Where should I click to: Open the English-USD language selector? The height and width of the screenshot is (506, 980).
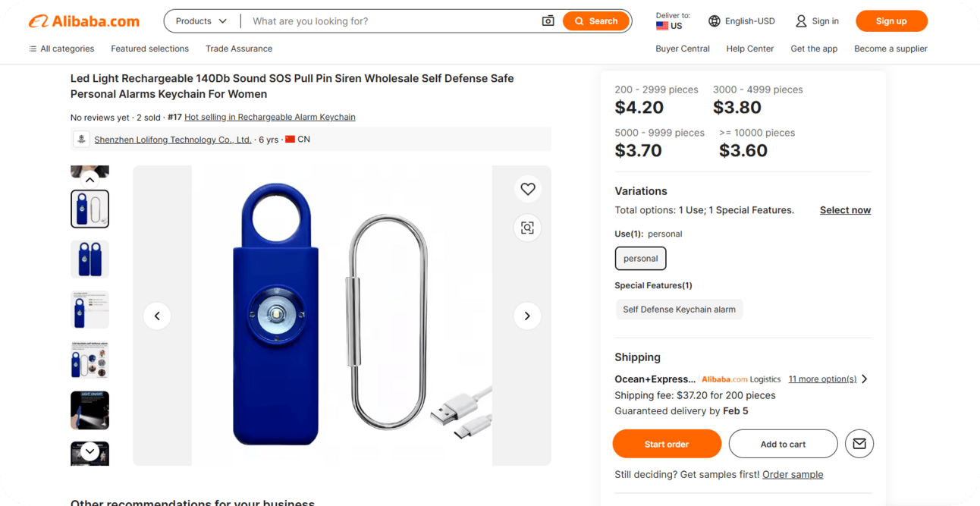[742, 21]
